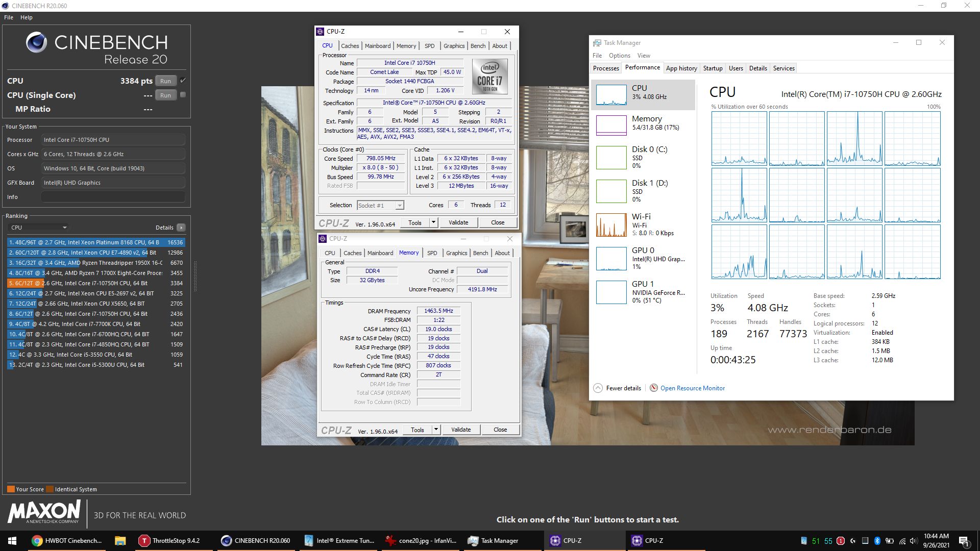Click the Logitech G tray icon
980x551 pixels.
pos(853,541)
